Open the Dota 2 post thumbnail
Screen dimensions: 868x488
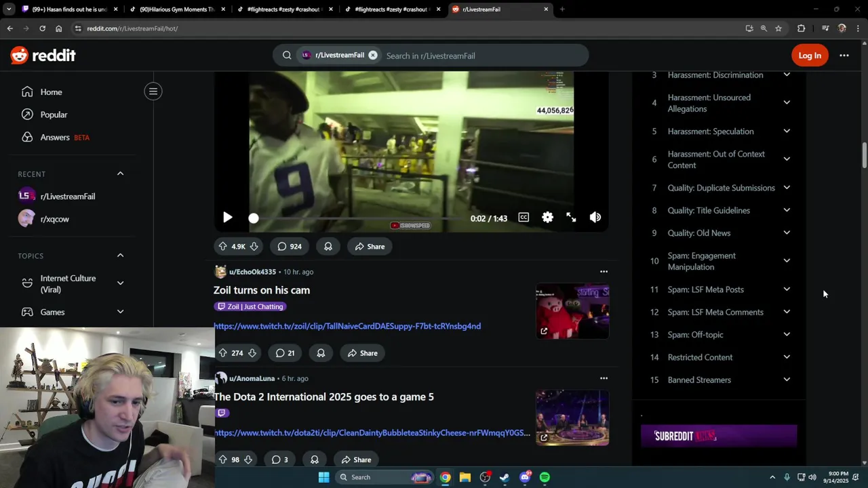572,418
